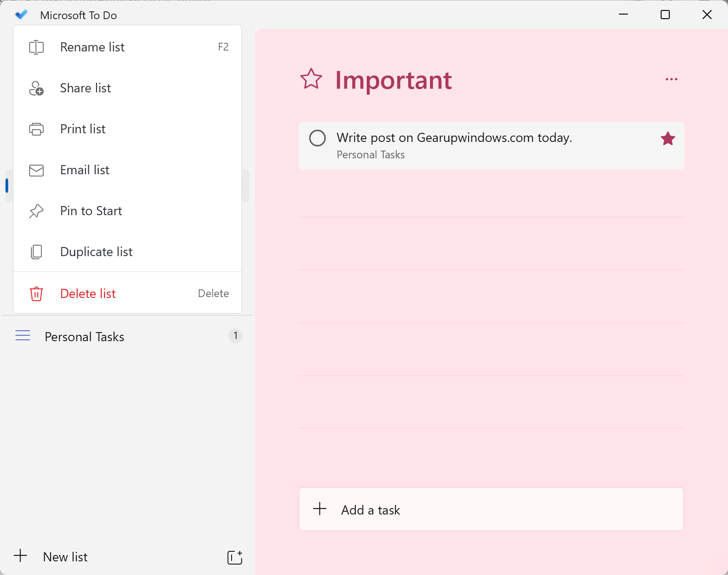The height and width of the screenshot is (575, 728).
Task: Click the plus icon in Add a task
Action: click(320, 509)
